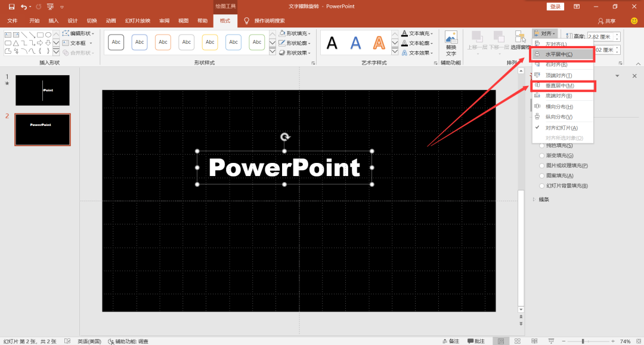Screen dimensions: 644x345
Task: Choose 水平居中(C) from align menu
Action: click(x=563, y=54)
